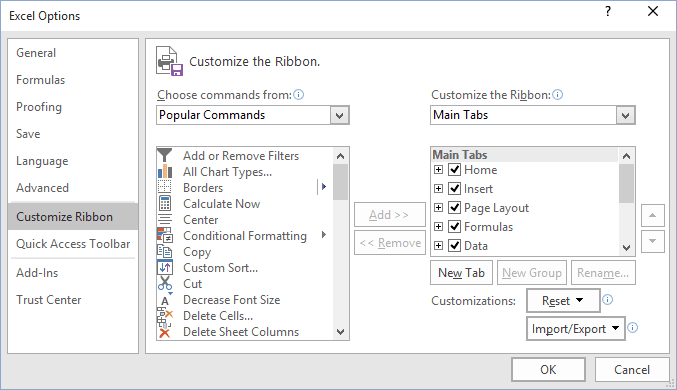Click the Borders split arrow indicator
677x390 pixels.
323,187
